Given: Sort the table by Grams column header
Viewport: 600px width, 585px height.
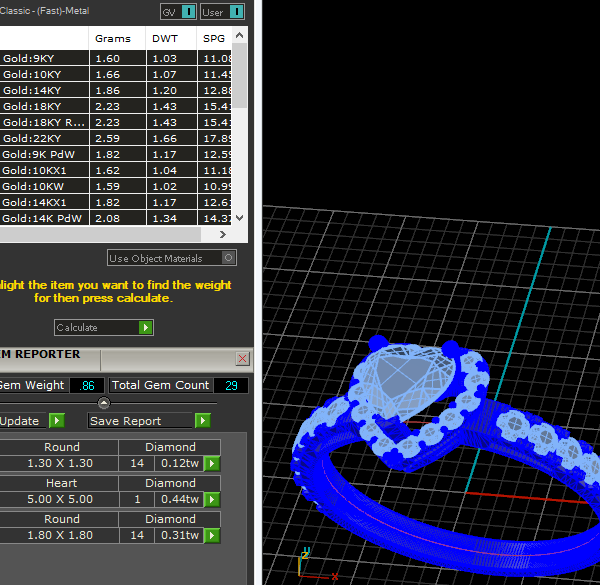Looking at the screenshot, I should [113, 38].
